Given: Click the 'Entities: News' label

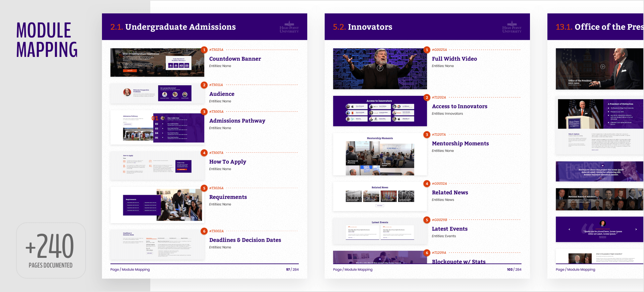Looking at the screenshot, I should [443, 200].
